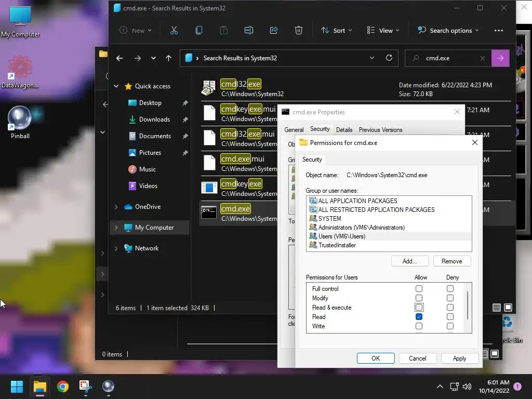This screenshot has height=399, width=532.
Task: Check Allow for Modify
Action: pyautogui.click(x=419, y=298)
